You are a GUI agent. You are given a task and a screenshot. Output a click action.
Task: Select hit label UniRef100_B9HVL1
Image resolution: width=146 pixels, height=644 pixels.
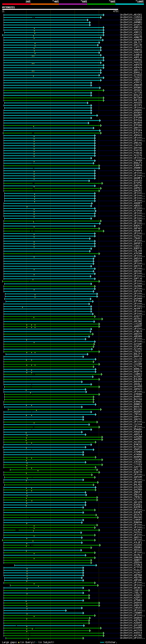coord(131,72)
